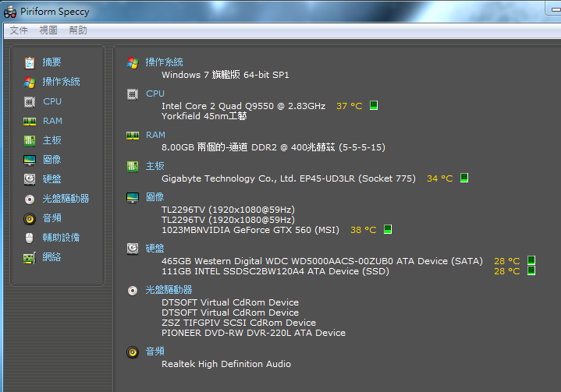
Task: Select 光盤驅動器 in the sidebar
Action: 66,199
